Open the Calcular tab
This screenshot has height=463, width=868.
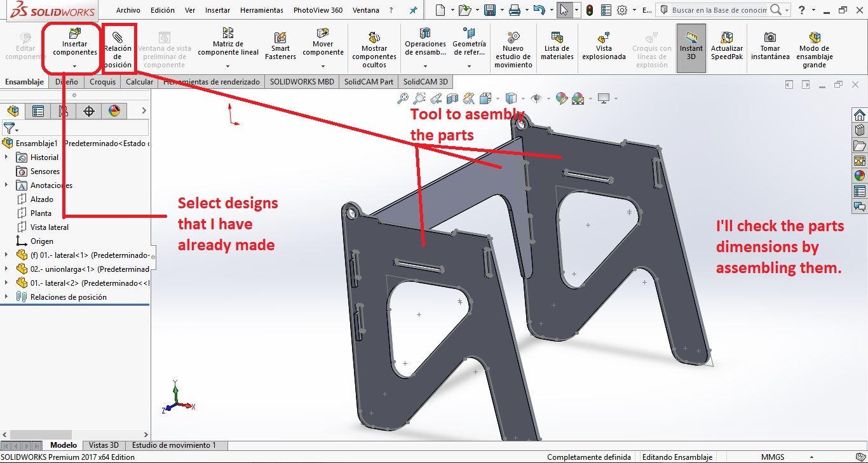pyautogui.click(x=139, y=82)
